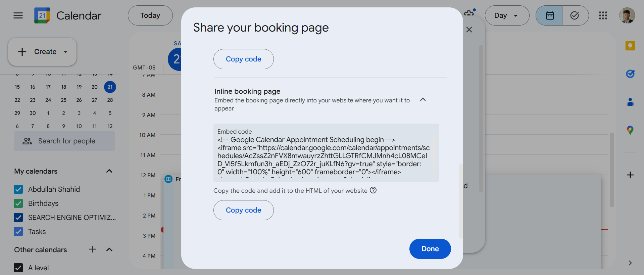Viewport: 644px width, 275px height.
Task: Select date 25 in mini calendar
Action: point(63,100)
